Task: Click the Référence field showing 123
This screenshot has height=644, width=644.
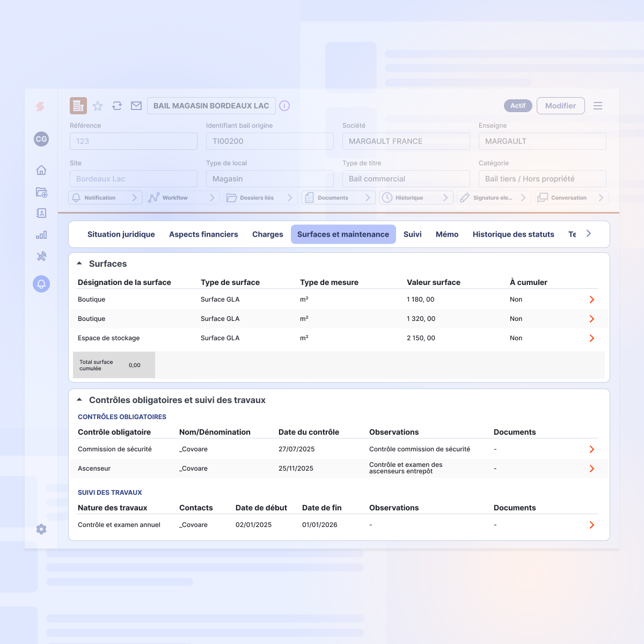Action: click(x=134, y=141)
